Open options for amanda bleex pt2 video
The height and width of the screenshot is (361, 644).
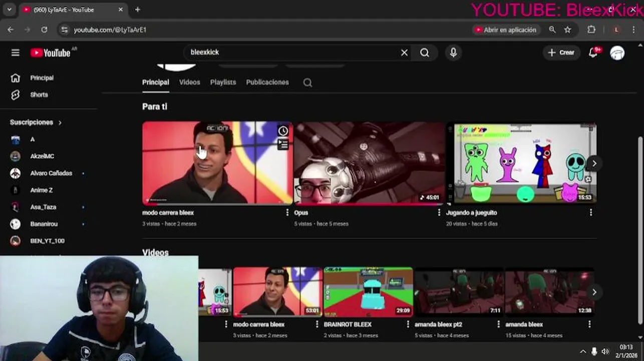(x=498, y=324)
